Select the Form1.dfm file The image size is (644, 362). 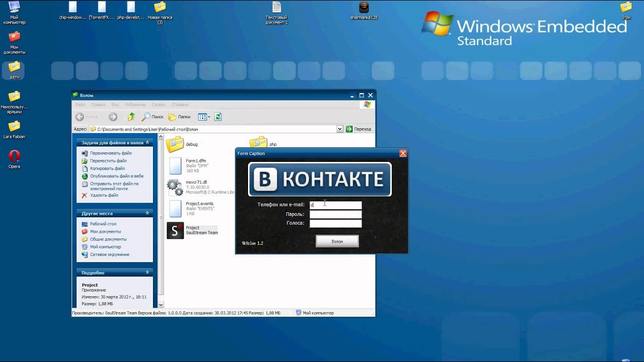(x=187, y=166)
